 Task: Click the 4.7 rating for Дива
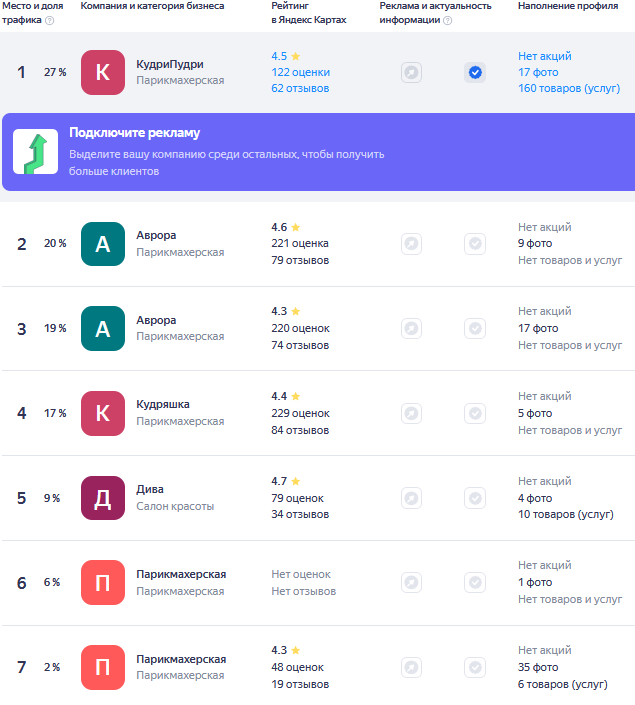[286, 481]
